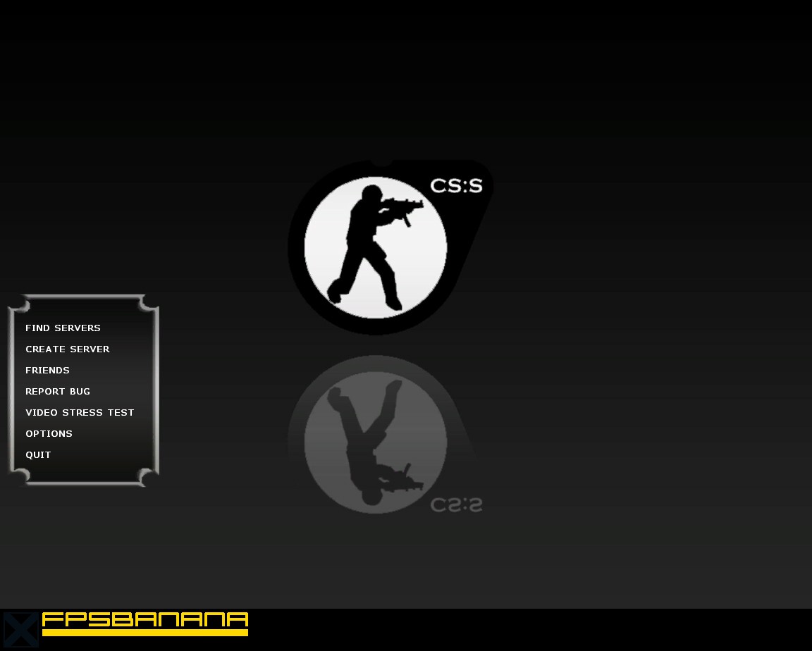Select Quit to exit the game

point(38,454)
